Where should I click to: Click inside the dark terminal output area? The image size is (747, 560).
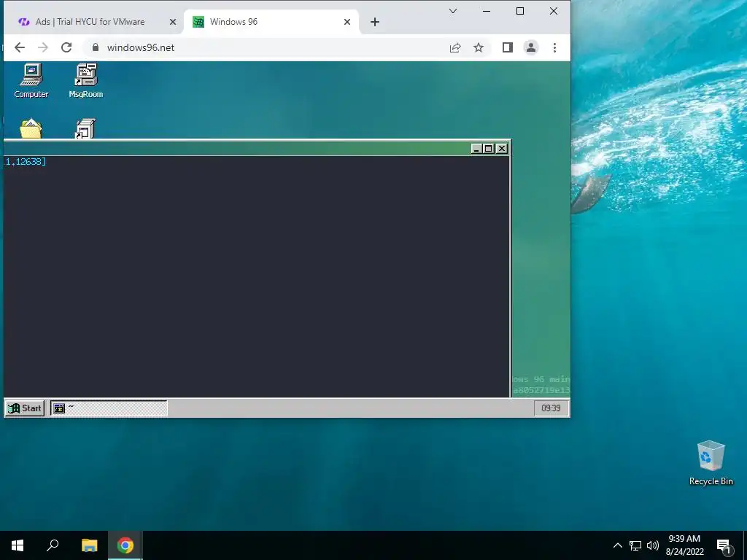pos(256,276)
